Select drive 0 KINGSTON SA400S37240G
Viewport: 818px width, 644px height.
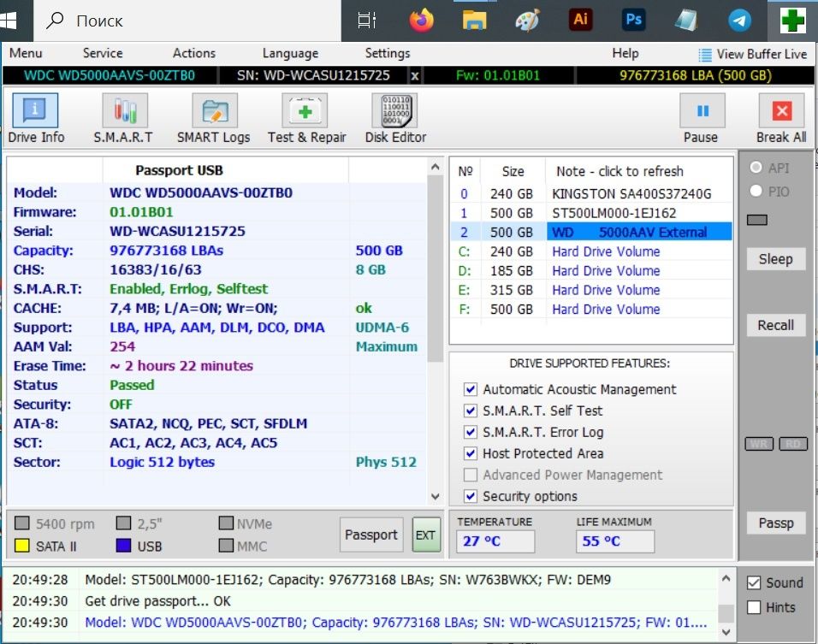591,194
